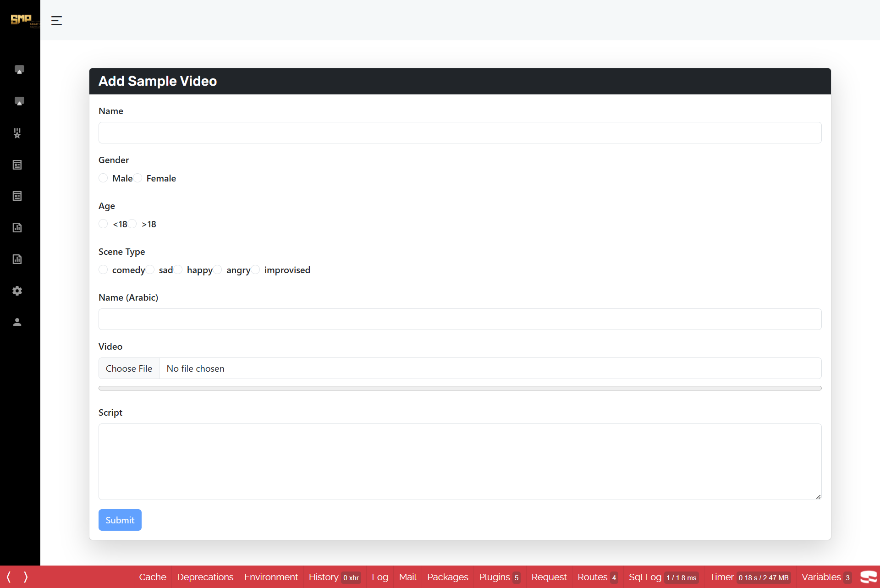Select the Female gender option
Image resolution: width=880 pixels, height=588 pixels.
137,178
